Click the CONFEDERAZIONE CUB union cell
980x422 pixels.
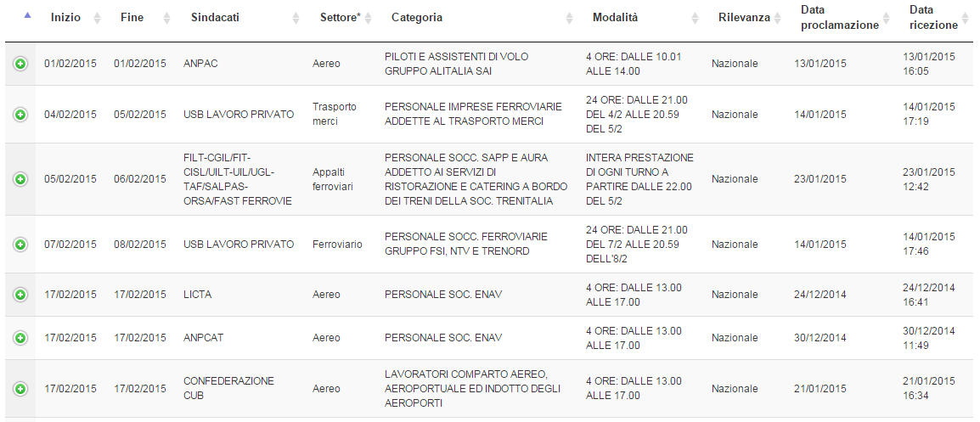pyautogui.click(x=228, y=388)
